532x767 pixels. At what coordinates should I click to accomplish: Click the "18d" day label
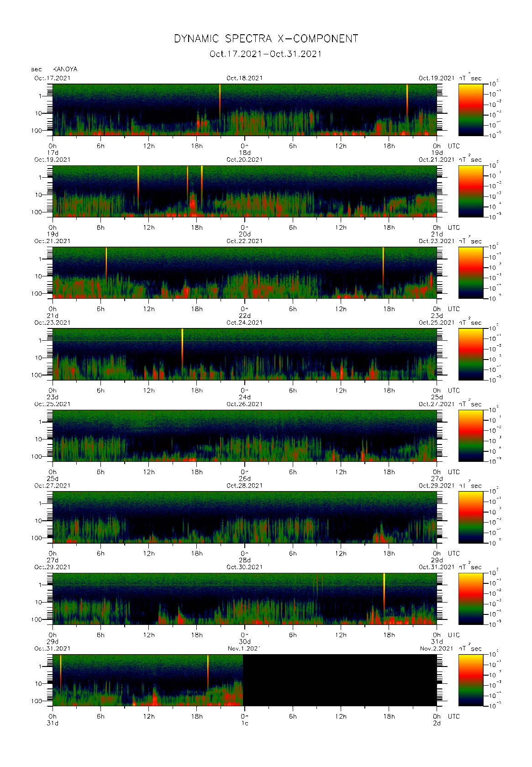pyautogui.click(x=245, y=153)
